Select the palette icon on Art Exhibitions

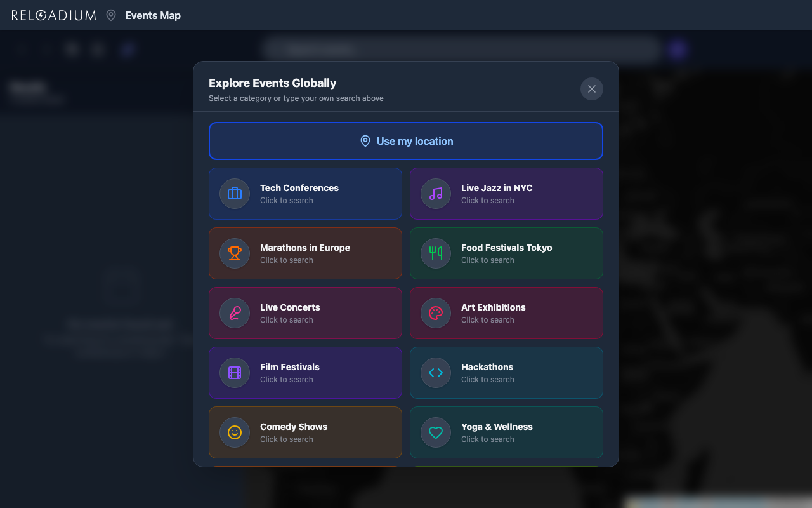(x=435, y=313)
